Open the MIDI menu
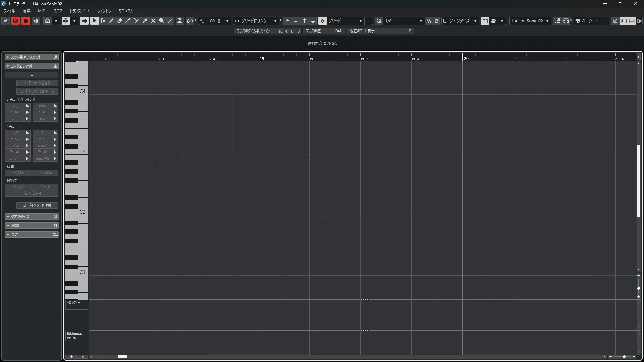The width and height of the screenshot is (644, 362). coord(42,11)
